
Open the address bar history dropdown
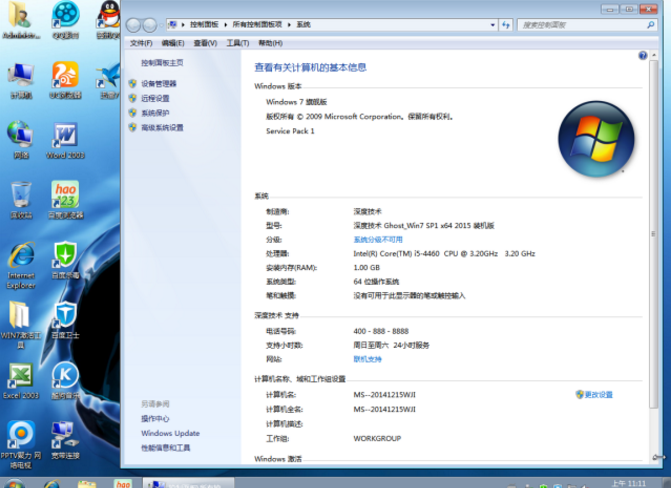pos(492,25)
